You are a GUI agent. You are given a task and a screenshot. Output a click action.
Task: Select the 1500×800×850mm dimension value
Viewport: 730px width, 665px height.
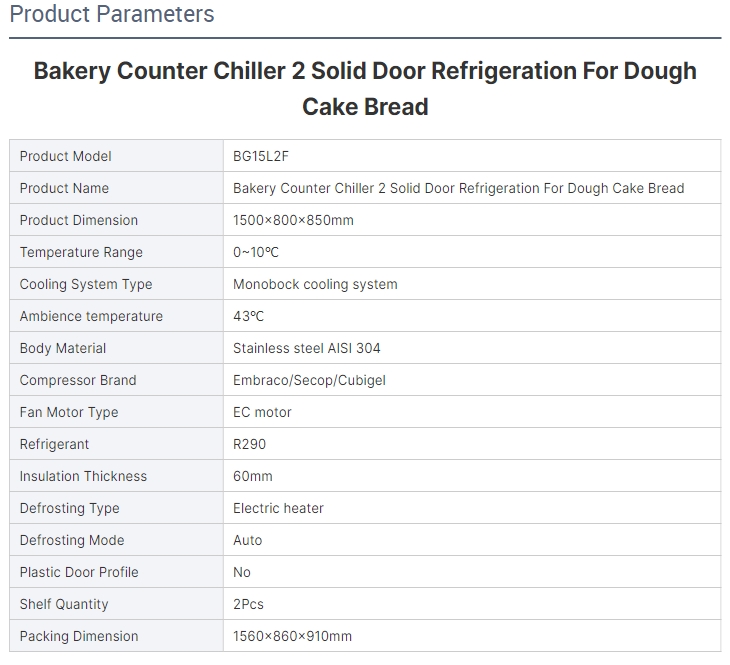[293, 220]
